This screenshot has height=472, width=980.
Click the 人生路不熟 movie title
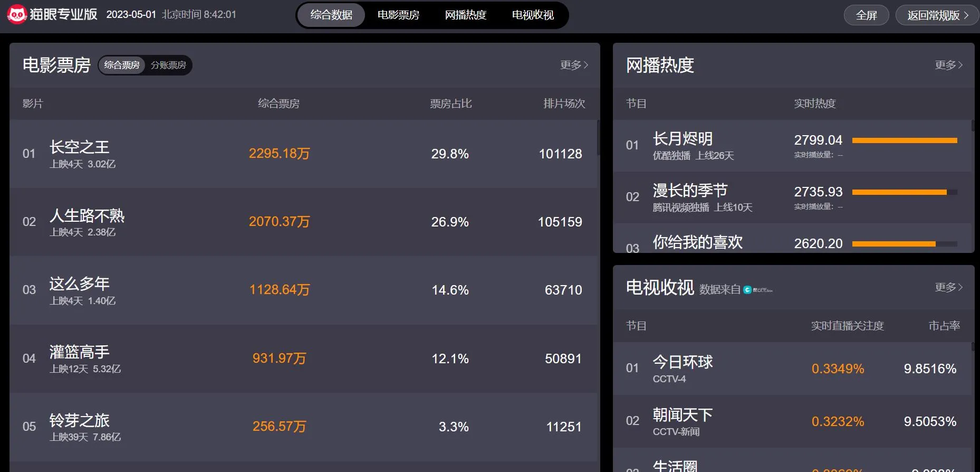[87, 215]
